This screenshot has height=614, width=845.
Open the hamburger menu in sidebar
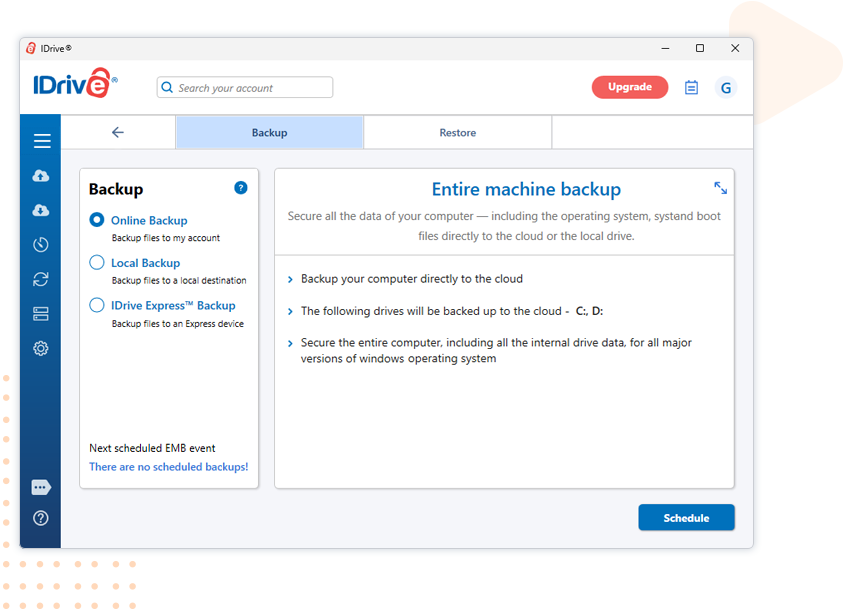point(41,141)
